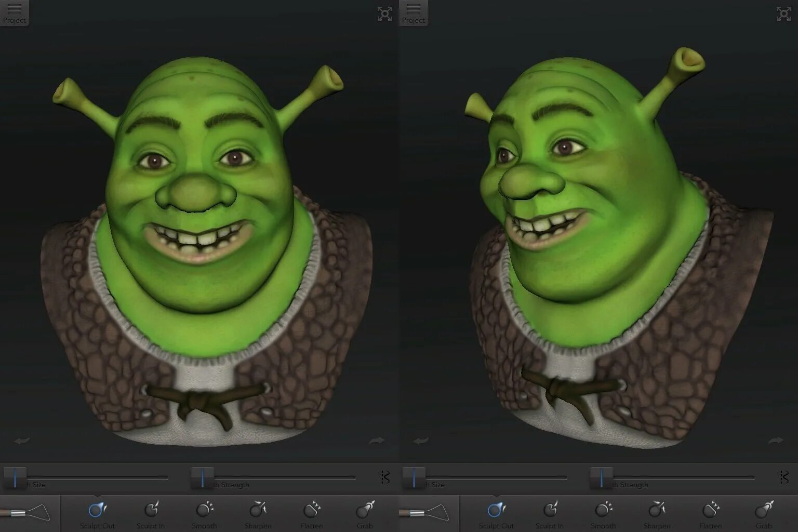Open Project menu in right panel
This screenshot has height=532, width=798.
click(414, 13)
